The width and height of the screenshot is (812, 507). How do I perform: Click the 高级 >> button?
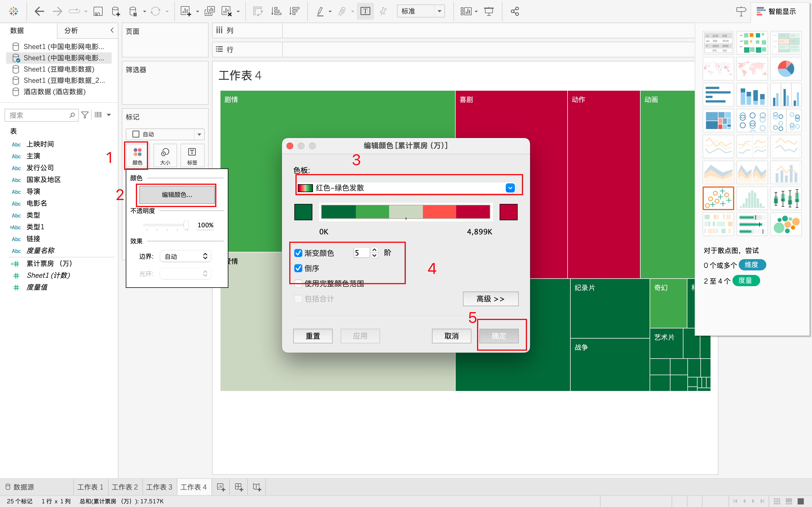[x=490, y=299]
